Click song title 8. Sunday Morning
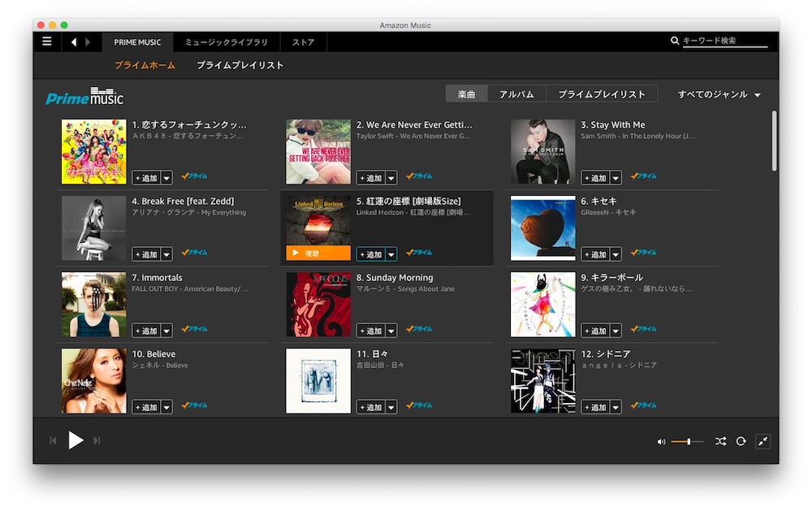 [x=395, y=278]
